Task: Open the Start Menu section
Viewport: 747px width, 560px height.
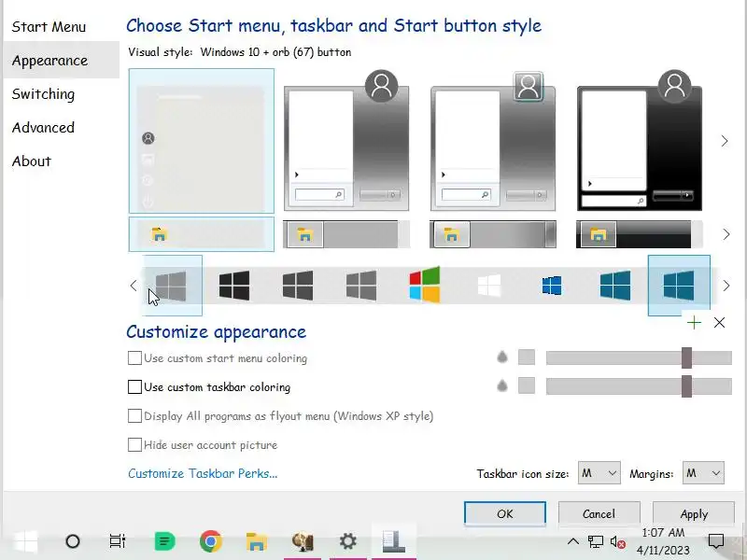Action: pos(49,27)
